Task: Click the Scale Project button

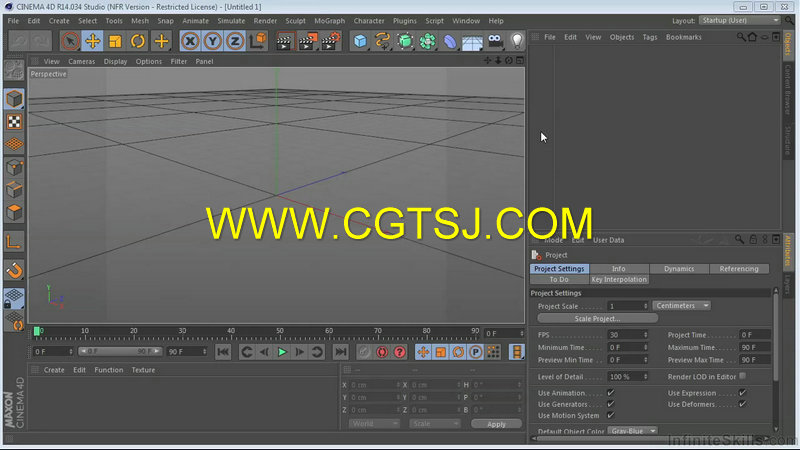Action: coord(597,318)
